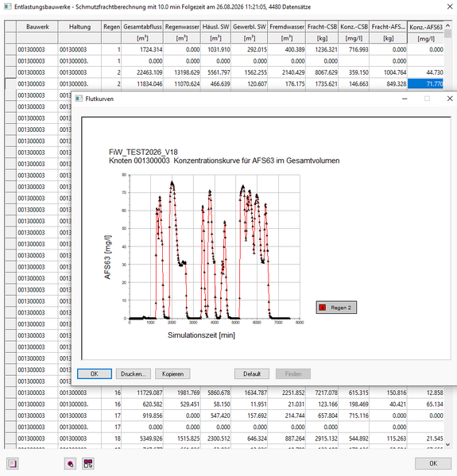Click the greyed Finden button
The image size is (457, 476).
point(293,373)
